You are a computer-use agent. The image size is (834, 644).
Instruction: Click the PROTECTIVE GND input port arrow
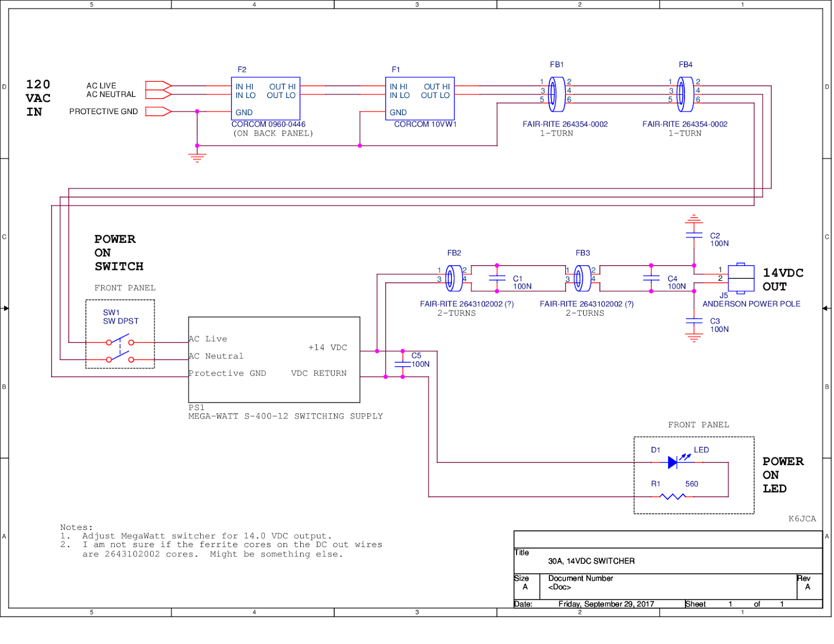tap(158, 112)
